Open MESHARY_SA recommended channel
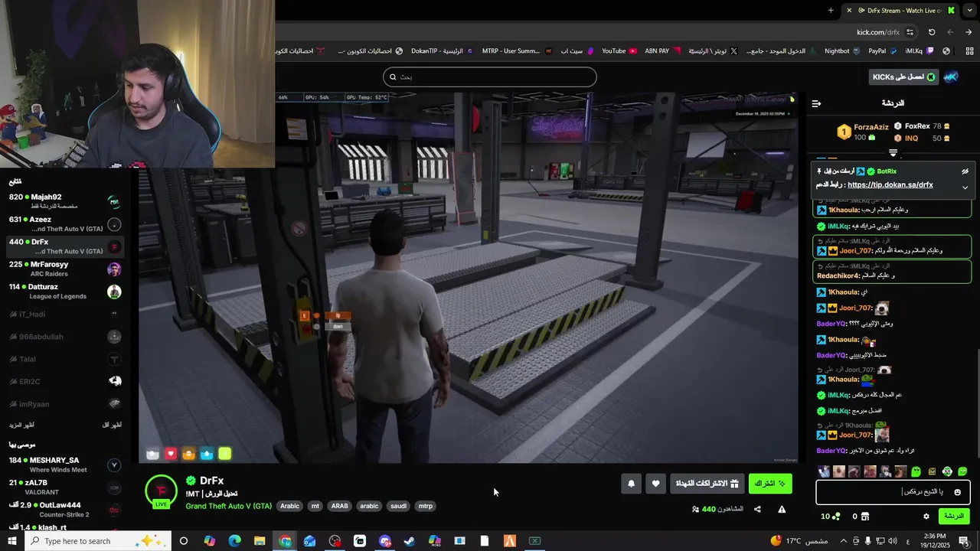This screenshot has width=980, height=551. tap(65, 465)
